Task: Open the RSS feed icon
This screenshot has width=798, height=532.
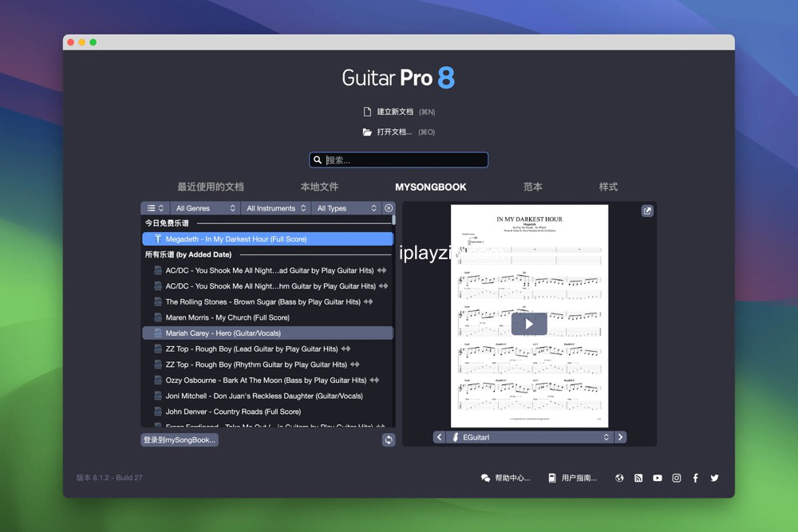Action: point(638,478)
